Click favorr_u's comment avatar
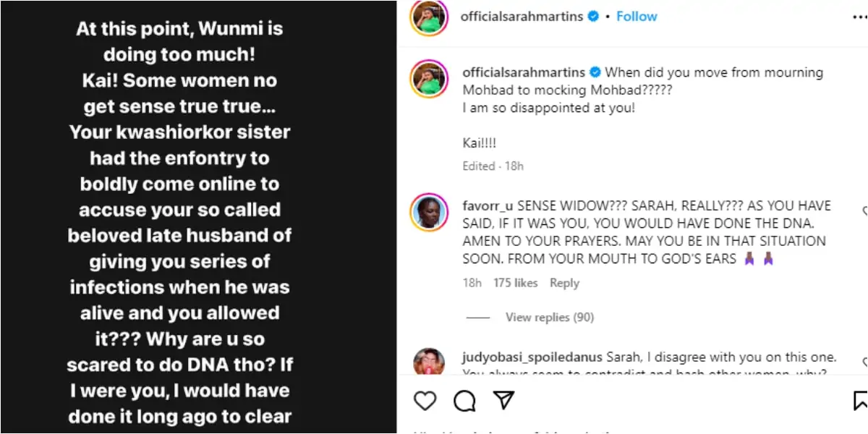The height and width of the screenshot is (434, 868). [x=429, y=213]
